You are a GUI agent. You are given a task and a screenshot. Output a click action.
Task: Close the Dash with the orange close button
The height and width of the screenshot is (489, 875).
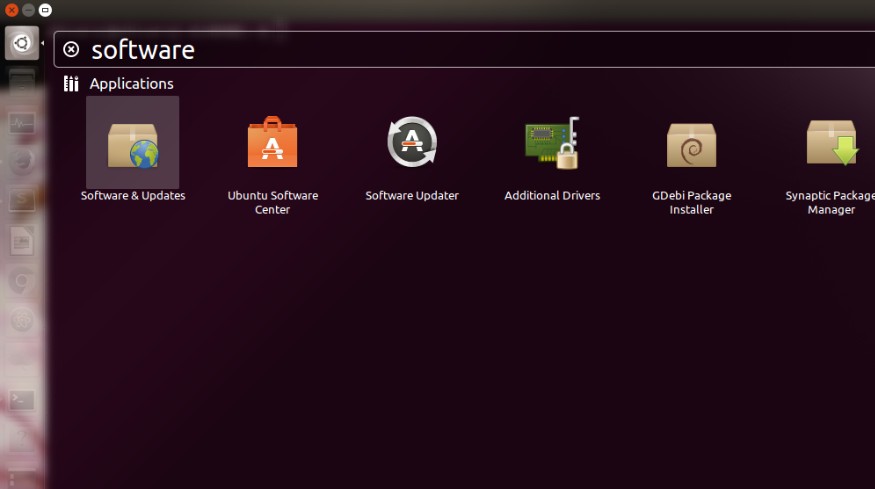11,10
